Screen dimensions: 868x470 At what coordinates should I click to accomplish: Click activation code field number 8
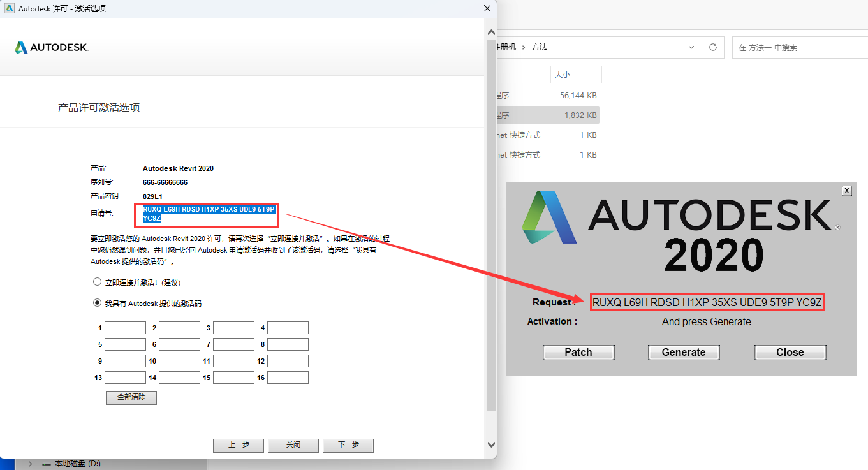pos(288,344)
